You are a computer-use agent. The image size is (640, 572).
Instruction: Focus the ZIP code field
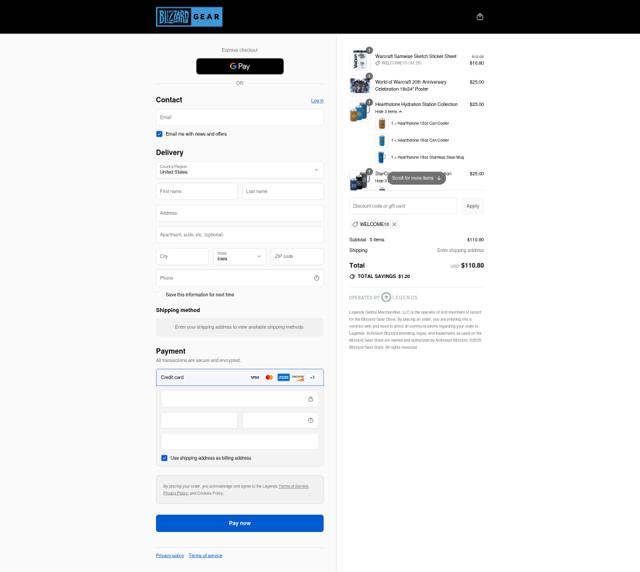click(297, 256)
